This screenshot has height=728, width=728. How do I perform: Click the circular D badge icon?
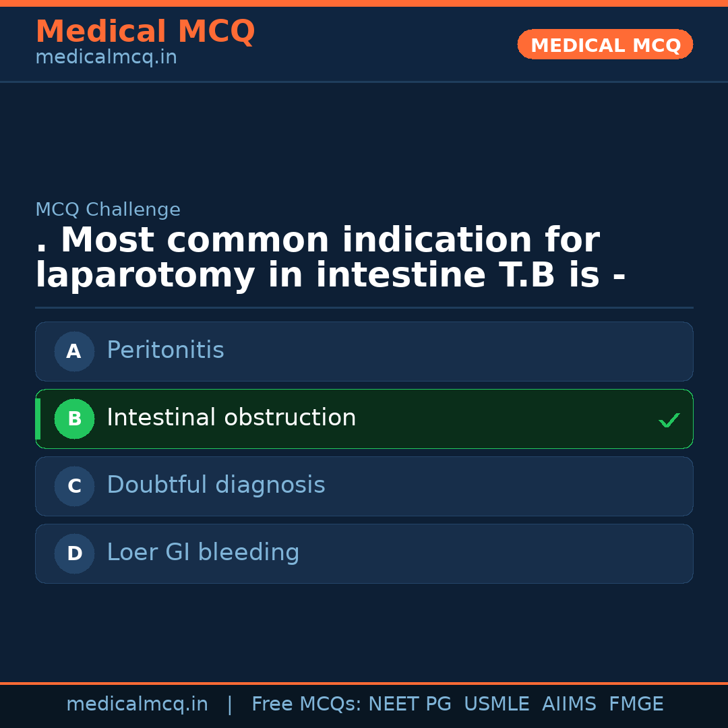(74, 553)
